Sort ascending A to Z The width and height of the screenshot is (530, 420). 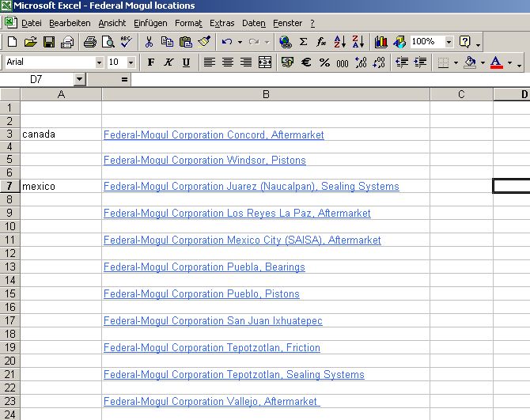[339, 42]
